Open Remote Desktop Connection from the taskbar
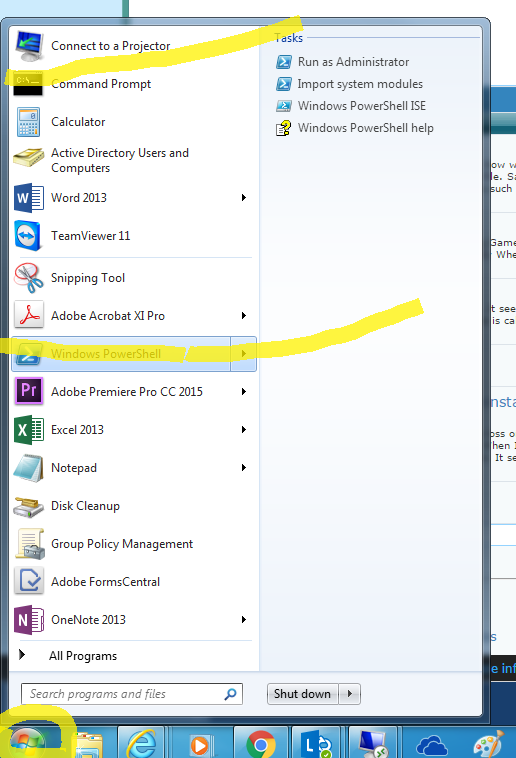The height and width of the screenshot is (758, 516). tap(374, 743)
